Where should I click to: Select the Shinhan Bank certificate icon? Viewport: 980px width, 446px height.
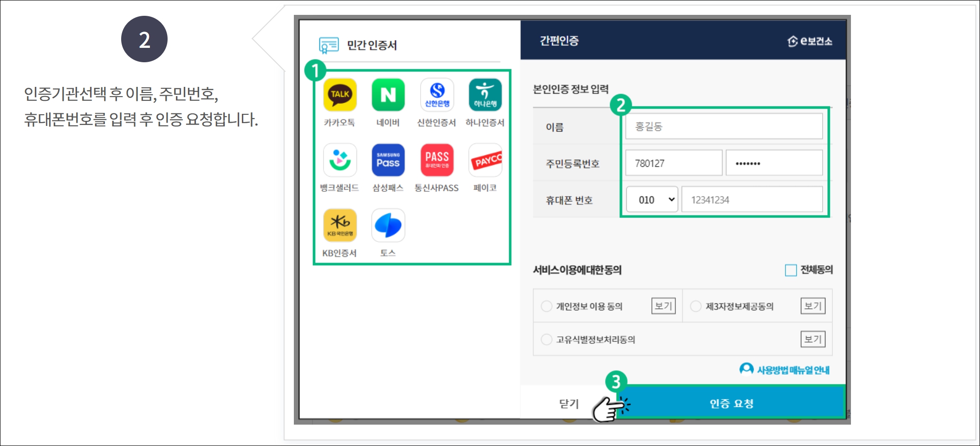[437, 95]
